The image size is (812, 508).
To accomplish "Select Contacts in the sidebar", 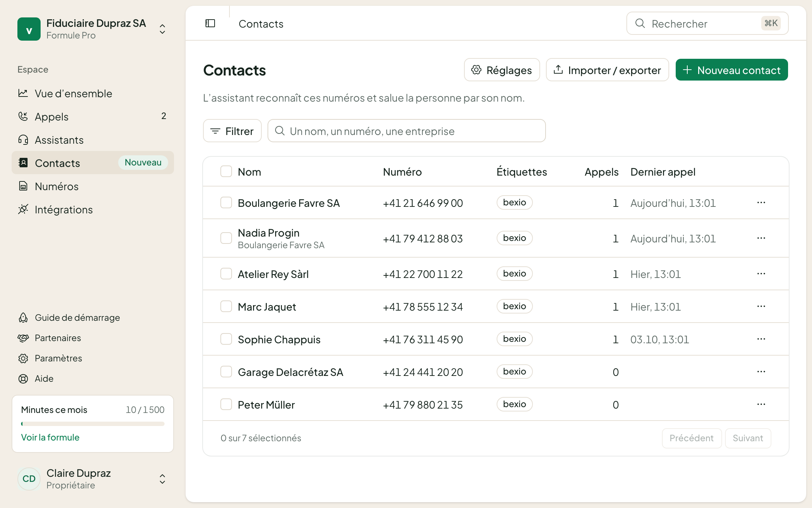I will point(93,163).
